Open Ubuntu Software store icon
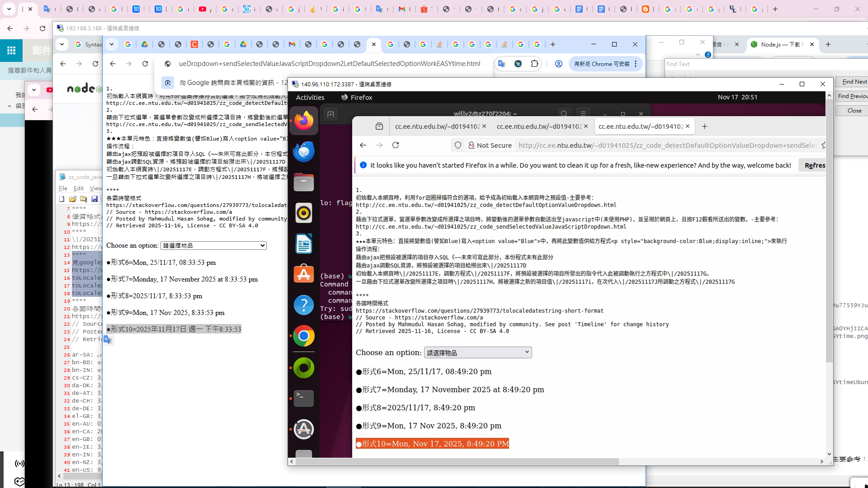The height and width of the screenshot is (488, 868). point(304,274)
